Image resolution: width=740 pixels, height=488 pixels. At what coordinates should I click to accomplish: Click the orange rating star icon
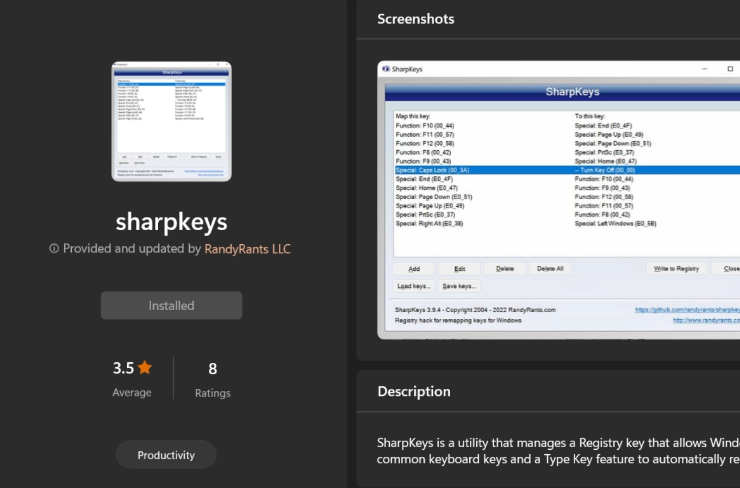pos(145,367)
